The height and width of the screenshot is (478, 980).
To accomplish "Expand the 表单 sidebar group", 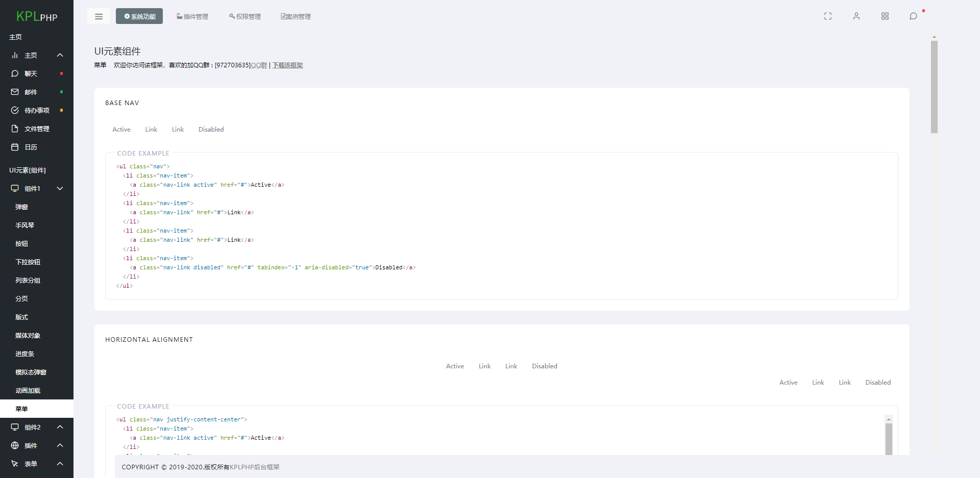I will tap(37, 464).
